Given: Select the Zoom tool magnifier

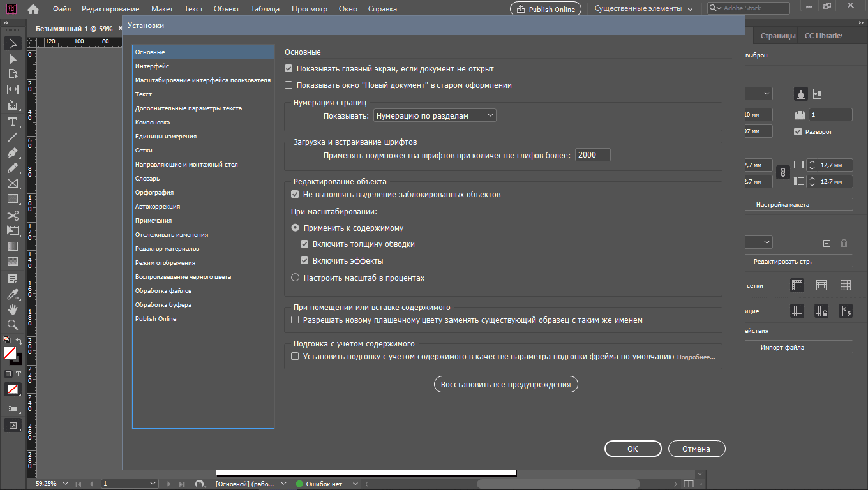Looking at the screenshot, I should 13,324.
